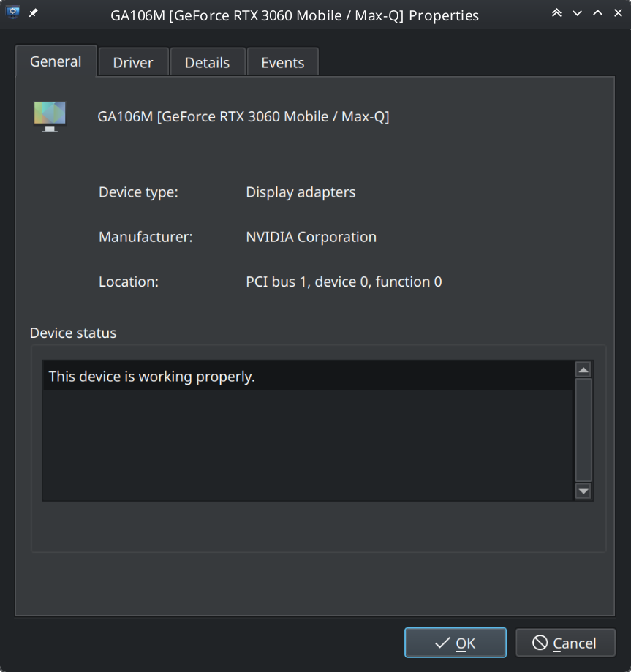The image size is (631, 672).
Task: Click the scrollbar up arrow in Device status
Action: click(583, 369)
